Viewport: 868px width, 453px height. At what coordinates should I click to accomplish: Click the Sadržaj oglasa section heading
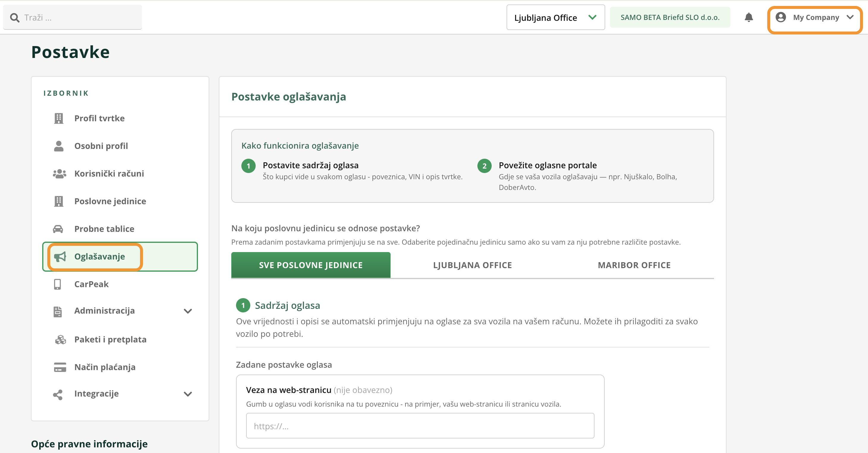point(287,305)
